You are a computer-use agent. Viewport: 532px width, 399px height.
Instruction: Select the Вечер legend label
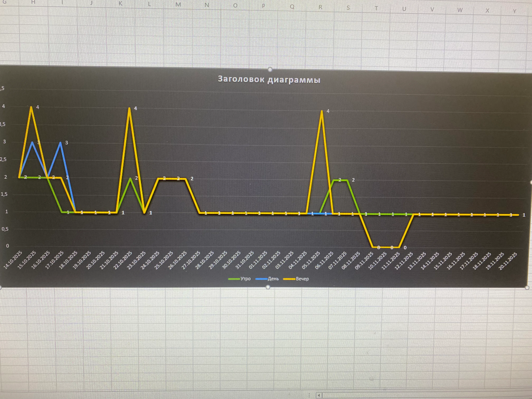tap(302, 279)
